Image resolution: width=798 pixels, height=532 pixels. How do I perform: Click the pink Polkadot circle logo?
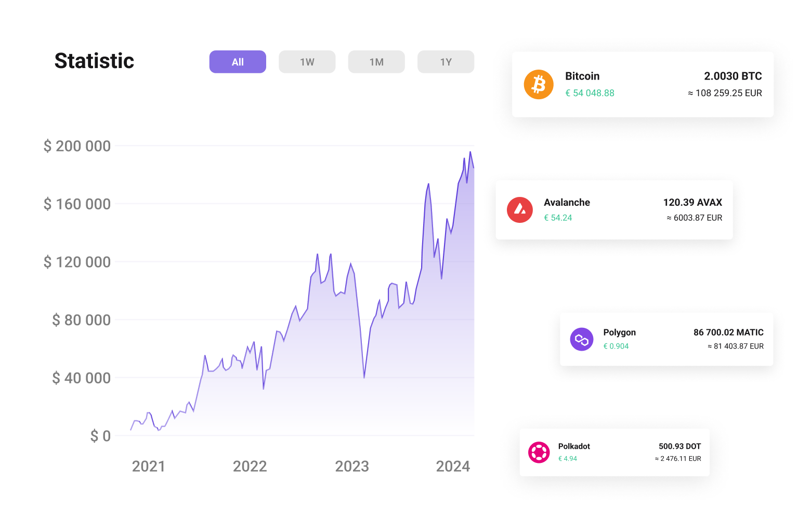tap(539, 452)
